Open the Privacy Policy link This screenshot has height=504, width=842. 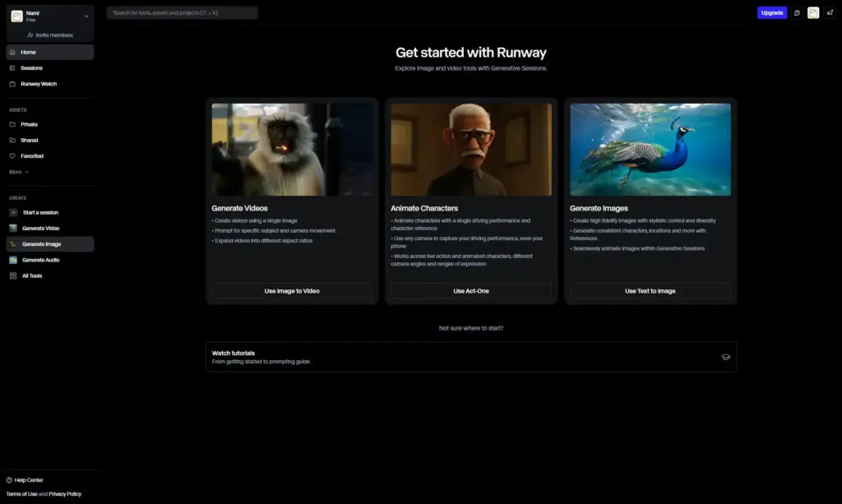coord(65,494)
